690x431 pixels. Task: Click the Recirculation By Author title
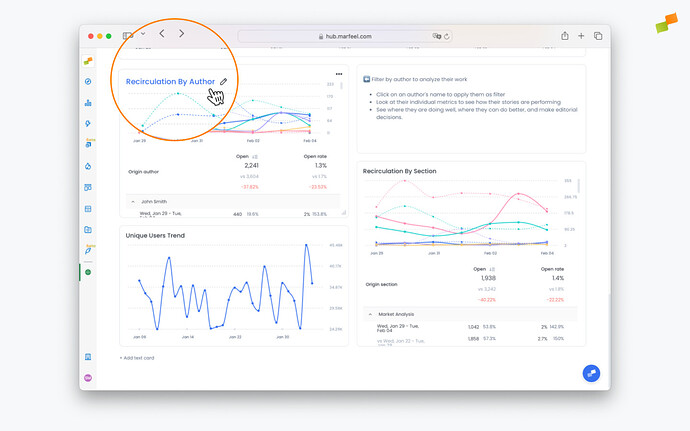170,81
